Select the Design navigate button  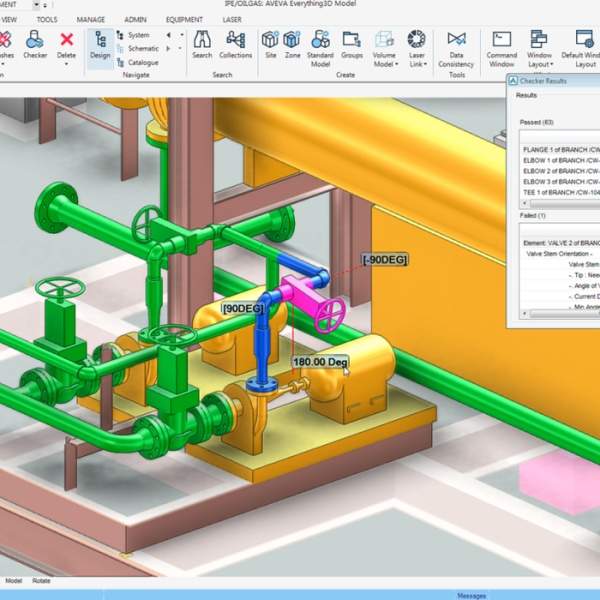click(x=100, y=45)
